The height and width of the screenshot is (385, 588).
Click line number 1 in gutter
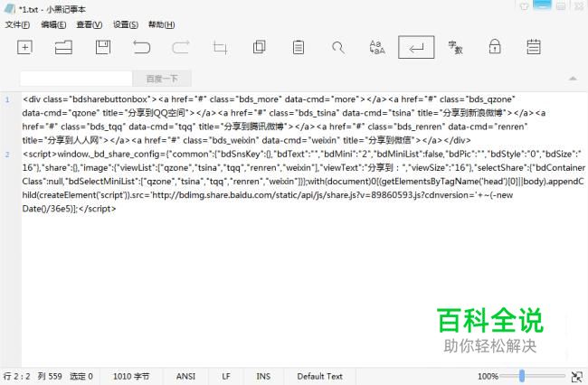tap(7, 99)
